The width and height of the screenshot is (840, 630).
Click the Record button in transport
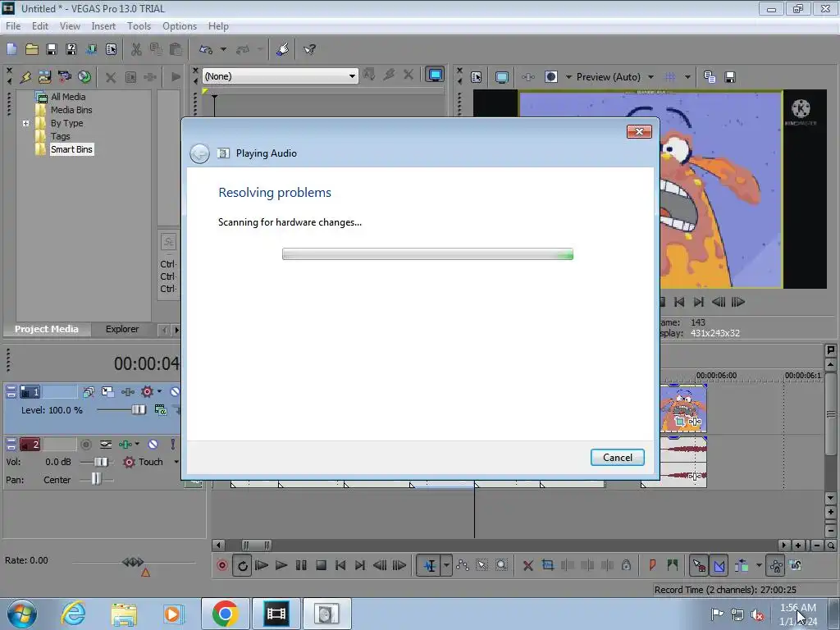coord(221,565)
